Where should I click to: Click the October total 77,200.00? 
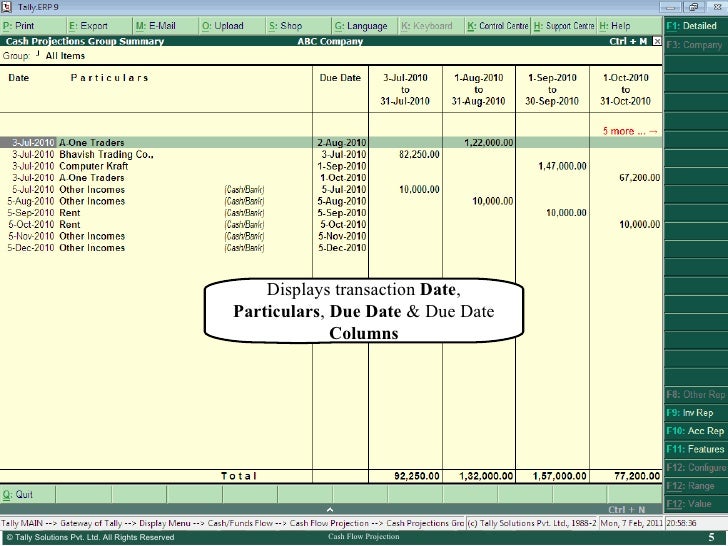[x=637, y=476]
